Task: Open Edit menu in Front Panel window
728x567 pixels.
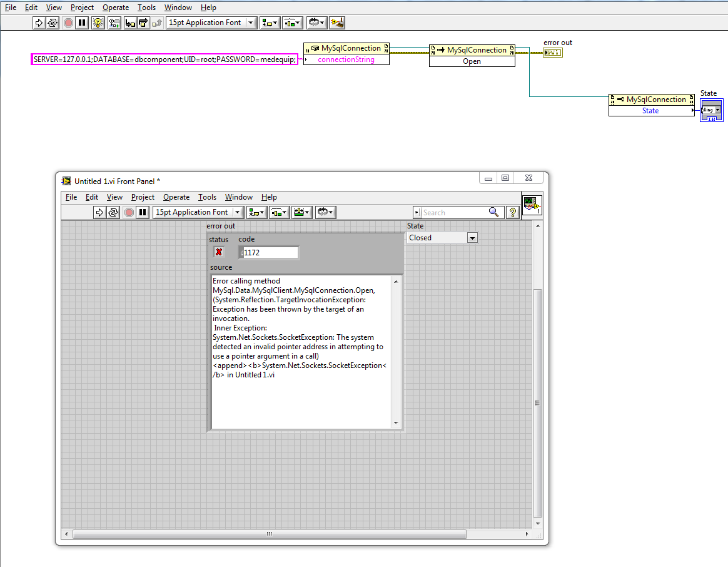Action: 91,197
